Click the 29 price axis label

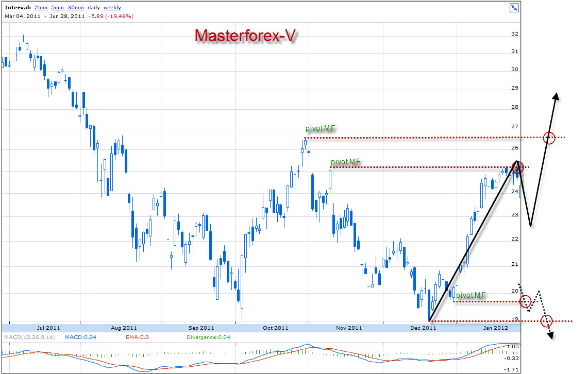(515, 88)
